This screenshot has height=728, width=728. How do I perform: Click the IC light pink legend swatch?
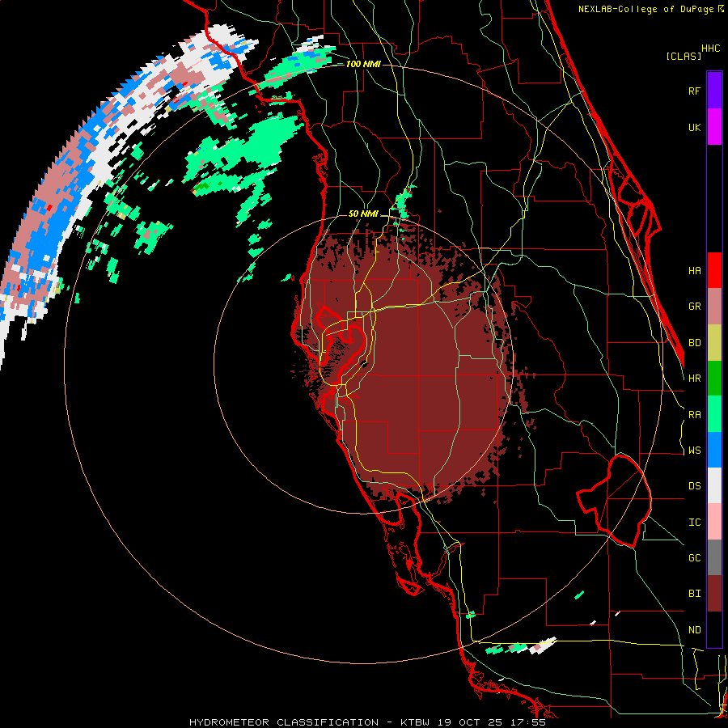pos(714,522)
